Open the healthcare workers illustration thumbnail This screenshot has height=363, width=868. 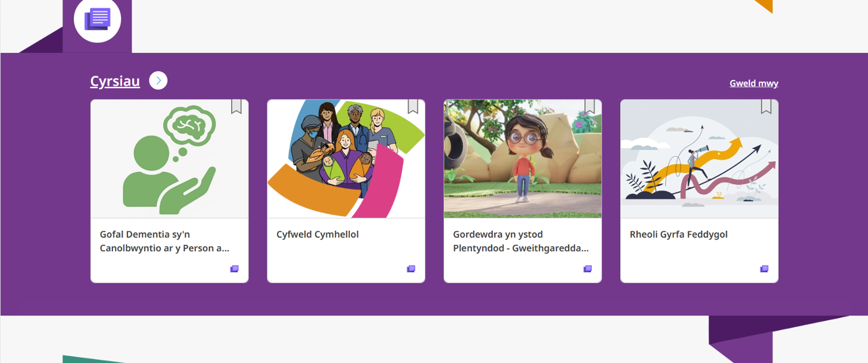346,159
